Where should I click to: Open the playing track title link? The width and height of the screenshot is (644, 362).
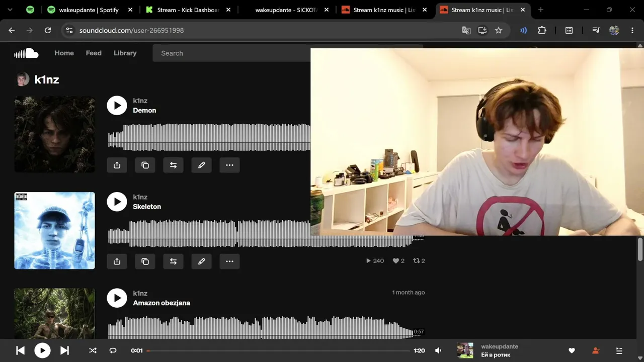click(496, 355)
